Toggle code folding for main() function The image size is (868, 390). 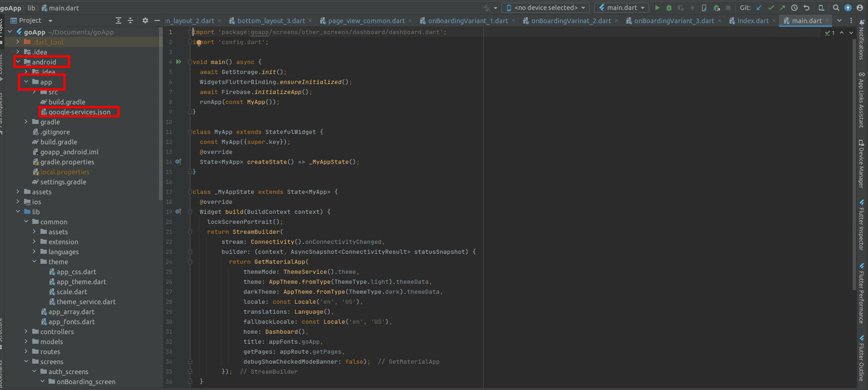coord(190,62)
